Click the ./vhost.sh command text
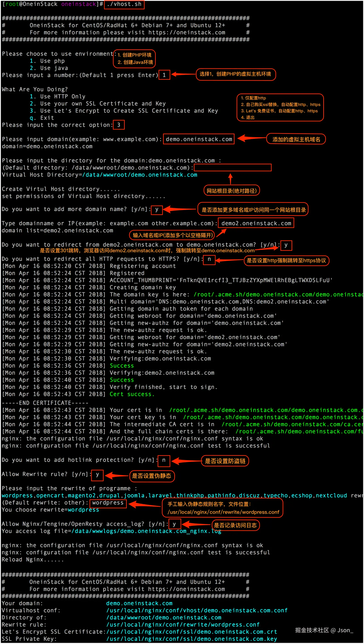364x644 pixels. 124,4
